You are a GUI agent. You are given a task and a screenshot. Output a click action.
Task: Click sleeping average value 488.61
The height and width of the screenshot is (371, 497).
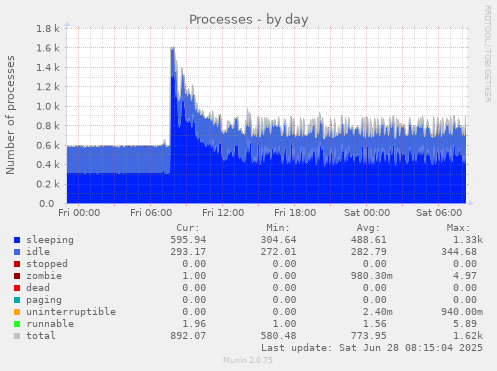point(368,240)
